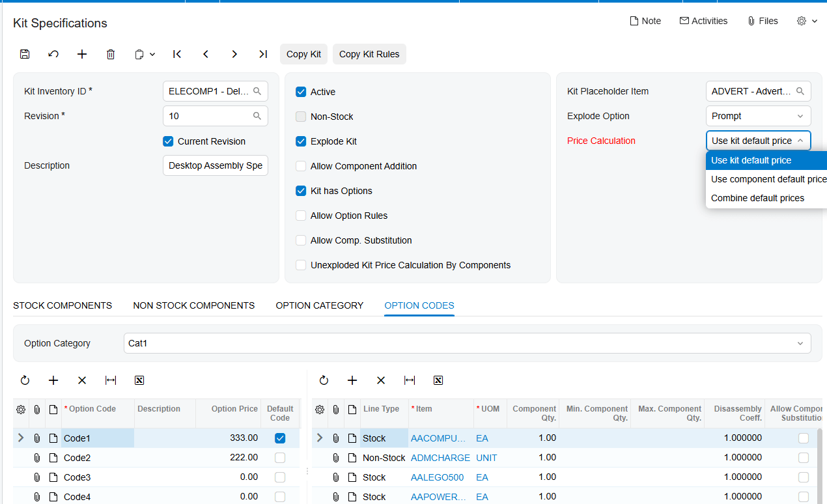This screenshot has height=504, width=827.
Task: Click magnifier icon in Kit Inventory ID field
Action: click(257, 91)
